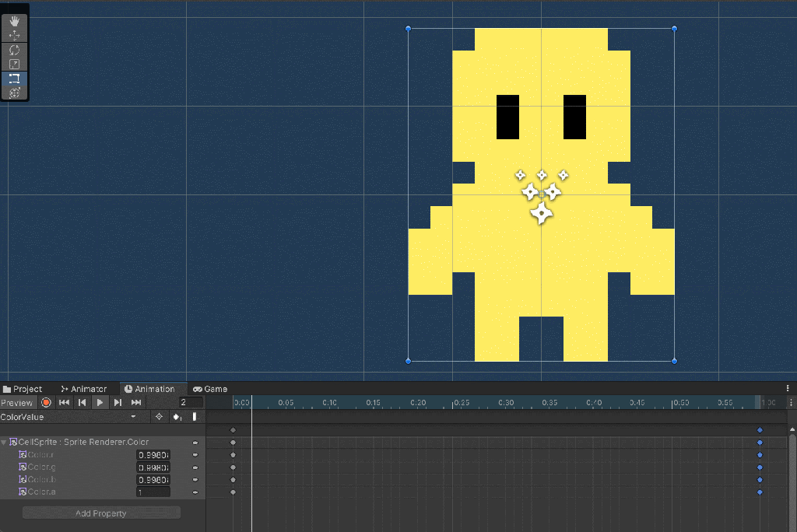Viewport: 797px width, 532px height.
Task: Click the Add Property button
Action: [101, 513]
